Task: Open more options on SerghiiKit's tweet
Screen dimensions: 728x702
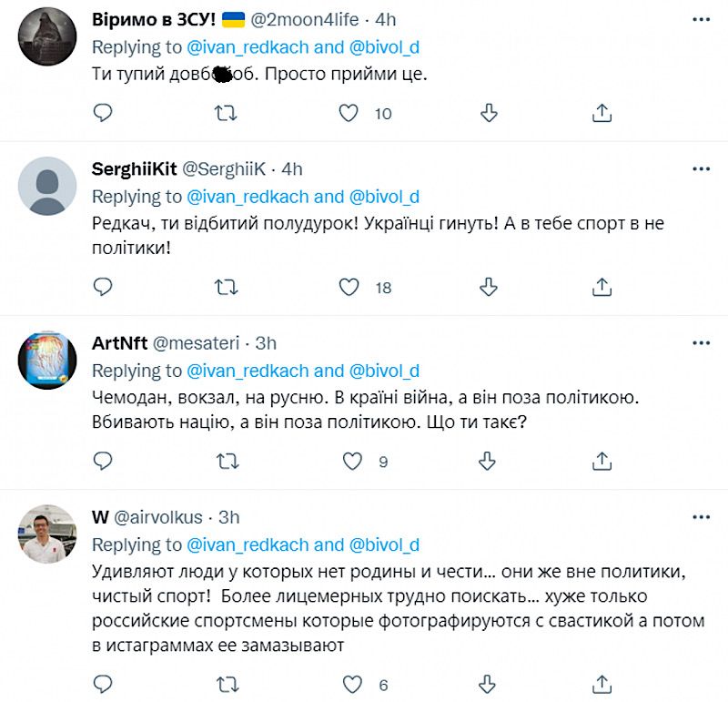Action: coord(701,169)
